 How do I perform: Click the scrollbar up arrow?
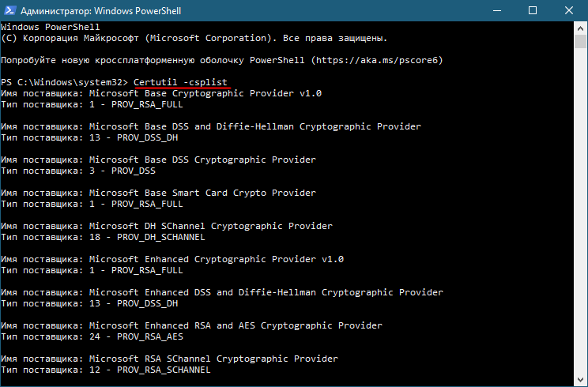[x=581, y=28]
